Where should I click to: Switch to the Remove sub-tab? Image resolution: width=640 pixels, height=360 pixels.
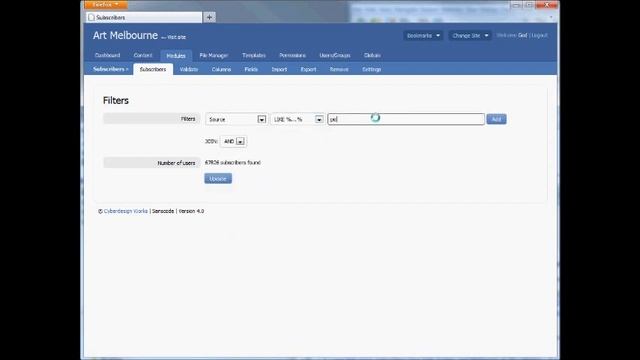pos(339,69)
